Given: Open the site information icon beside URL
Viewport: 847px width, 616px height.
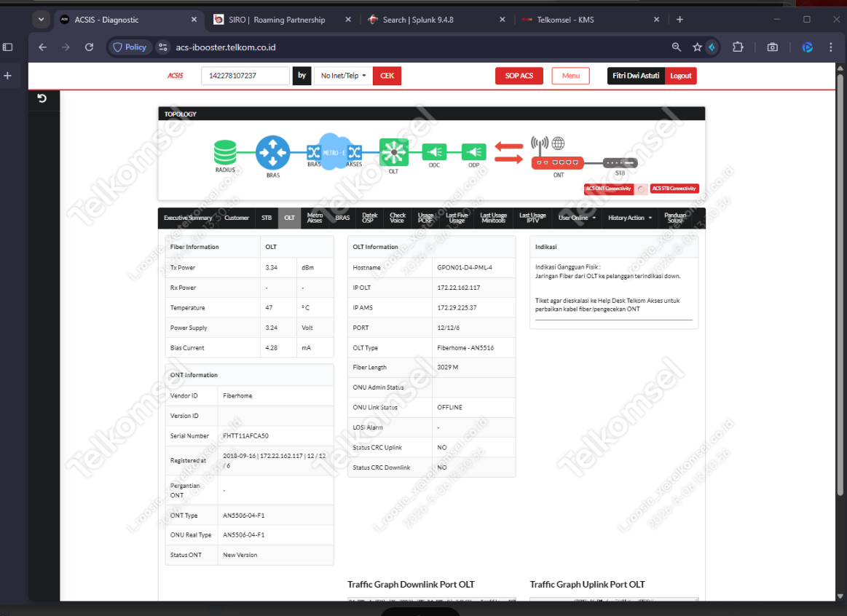Looking at the screenshot, I should 162,47.
